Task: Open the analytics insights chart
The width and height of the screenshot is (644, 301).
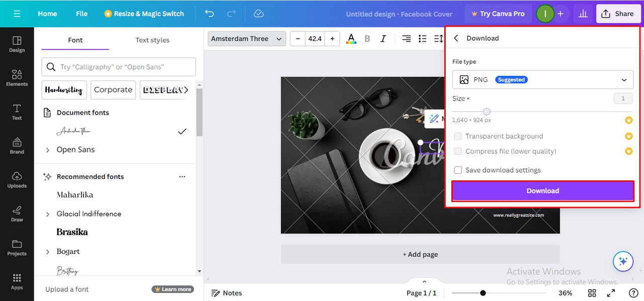Action: 583,14
